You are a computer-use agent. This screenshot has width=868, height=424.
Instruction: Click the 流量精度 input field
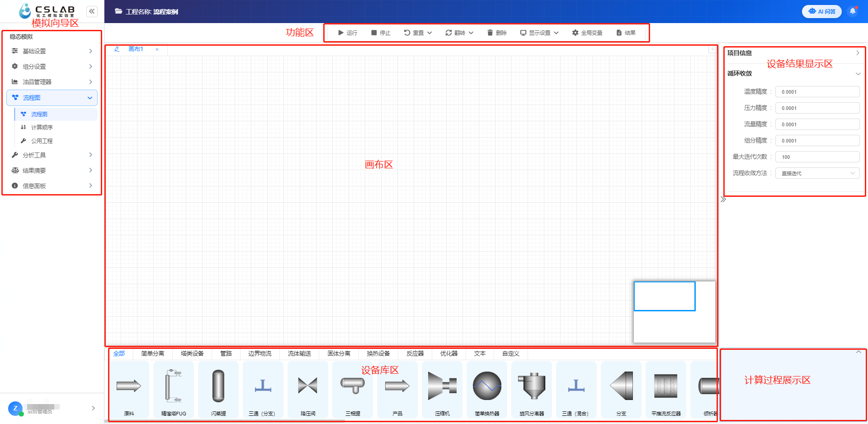(x=817, y=124)
